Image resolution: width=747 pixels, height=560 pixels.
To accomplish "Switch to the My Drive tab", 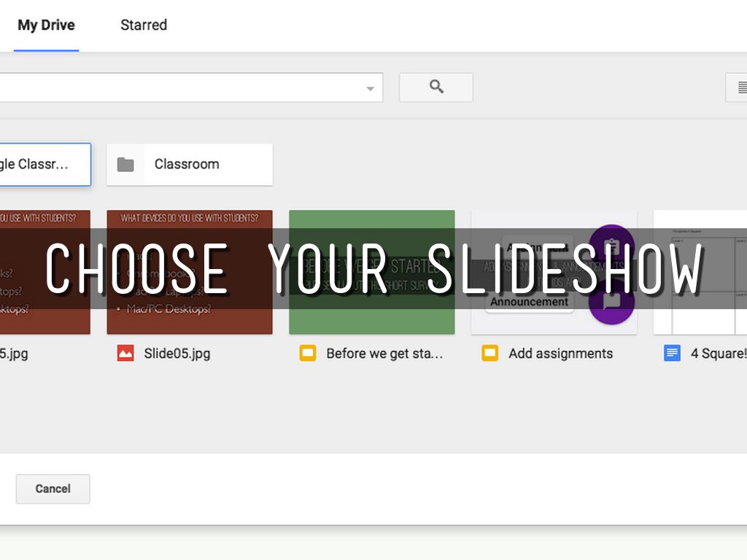I will (46, 26).
